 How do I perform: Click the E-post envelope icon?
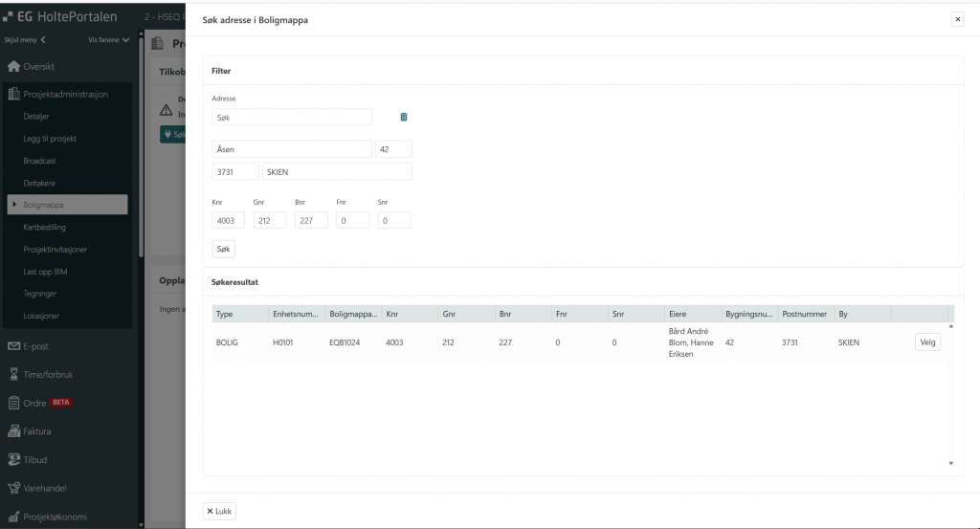(x=13, y=346)
